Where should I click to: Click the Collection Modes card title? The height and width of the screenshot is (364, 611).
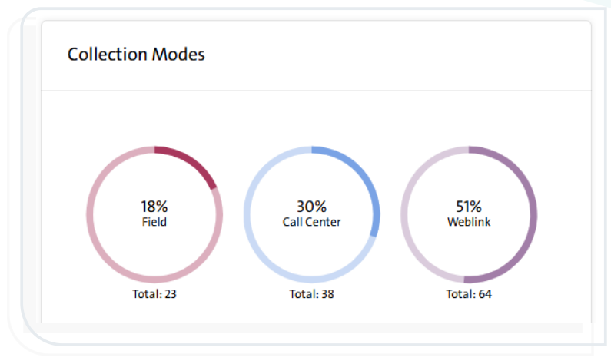coord(136,55)
